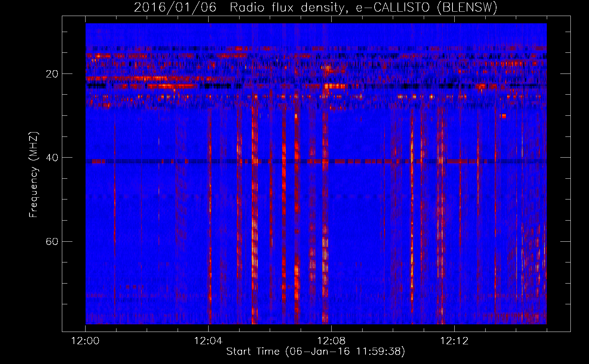Viewport: 589px width, 364px height.
Task: Click the 'Start Time (06-Jan-16 11:59:38)' label
Action: pos(316,352)
